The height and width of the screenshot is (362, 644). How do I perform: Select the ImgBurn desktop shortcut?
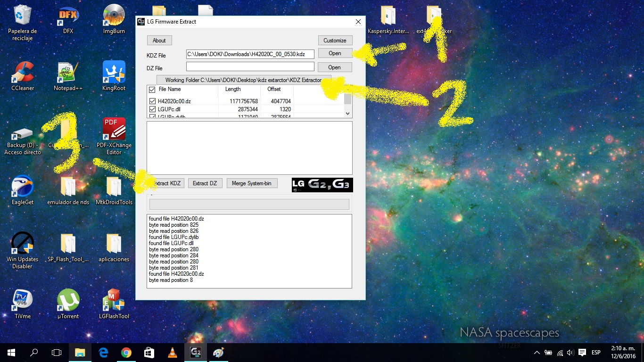click(x=114, y=19)
